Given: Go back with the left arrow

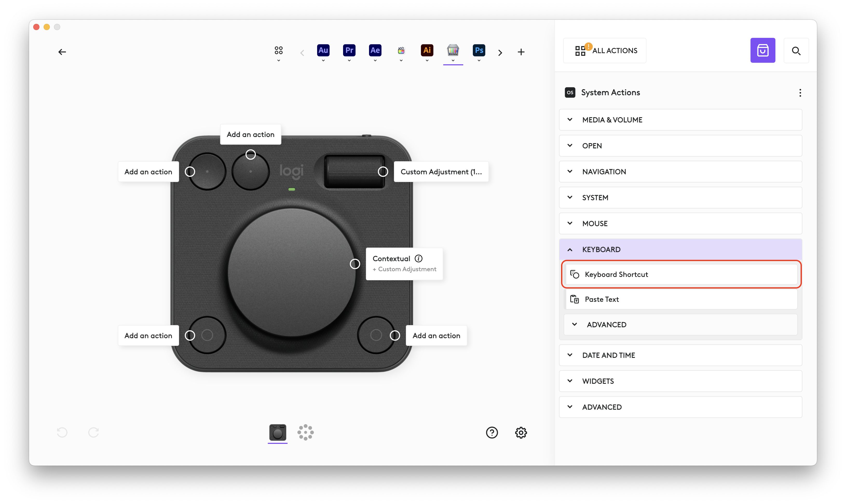Looking at the screenshot, I should (62, 52).
